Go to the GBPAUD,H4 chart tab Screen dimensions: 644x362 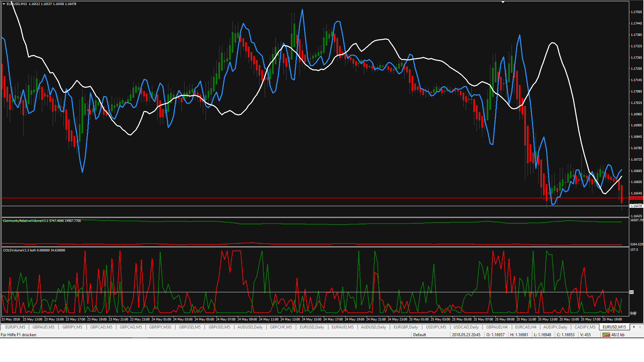coord(497,327)
